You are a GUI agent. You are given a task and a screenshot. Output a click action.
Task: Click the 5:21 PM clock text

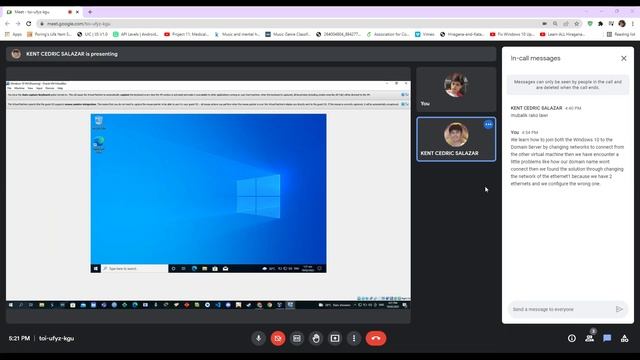click(x=19, y=338)
